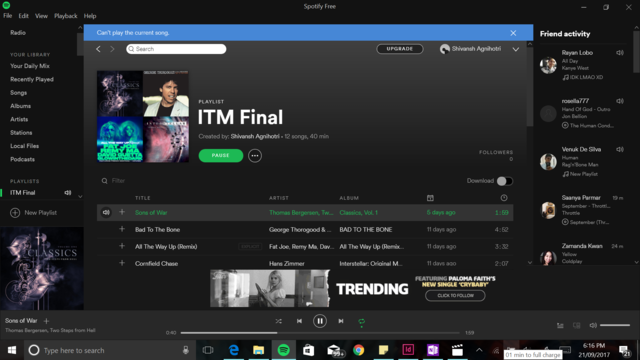The height and width of the screenshot is (360, 640).
Task: Add Bad To The Bone plus icon
Action: point(122,229)
